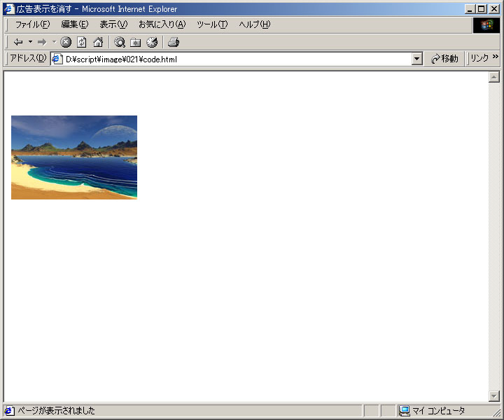This screenshot has width=504, height=420.
Task: Maximize the Internet Explorer window
Action: 481,9
